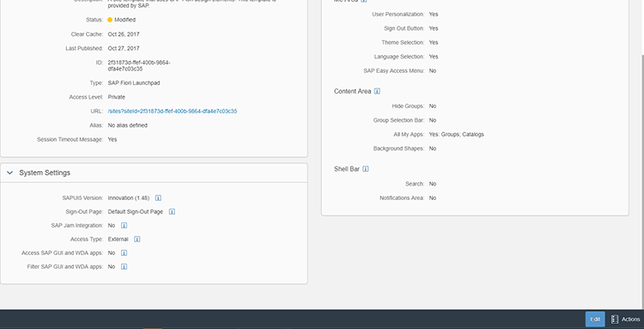This screenshot has width=644, height=329.
Task: Click the 'Default Sign-Out Page' value
Action: click(x=136, y=212)
